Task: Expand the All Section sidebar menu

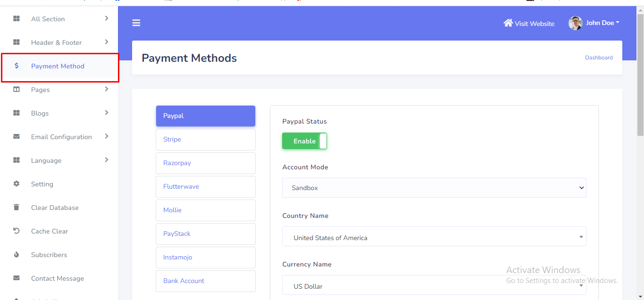Action: point(106,18)
